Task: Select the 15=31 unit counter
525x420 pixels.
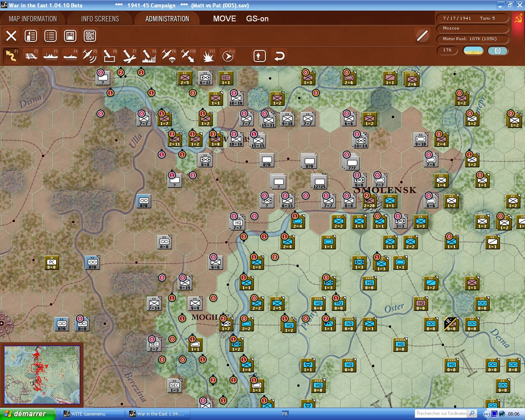Action: tap(268, 120)
